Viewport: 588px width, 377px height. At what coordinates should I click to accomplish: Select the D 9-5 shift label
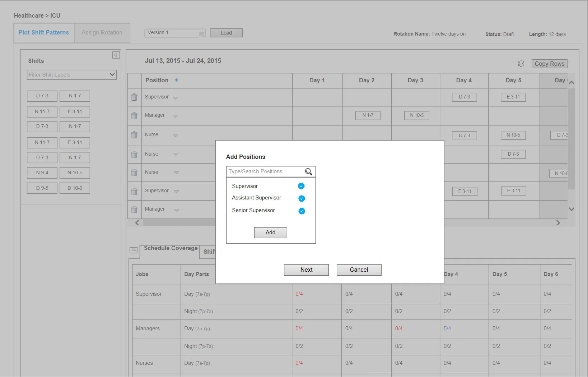coord(42,188)
